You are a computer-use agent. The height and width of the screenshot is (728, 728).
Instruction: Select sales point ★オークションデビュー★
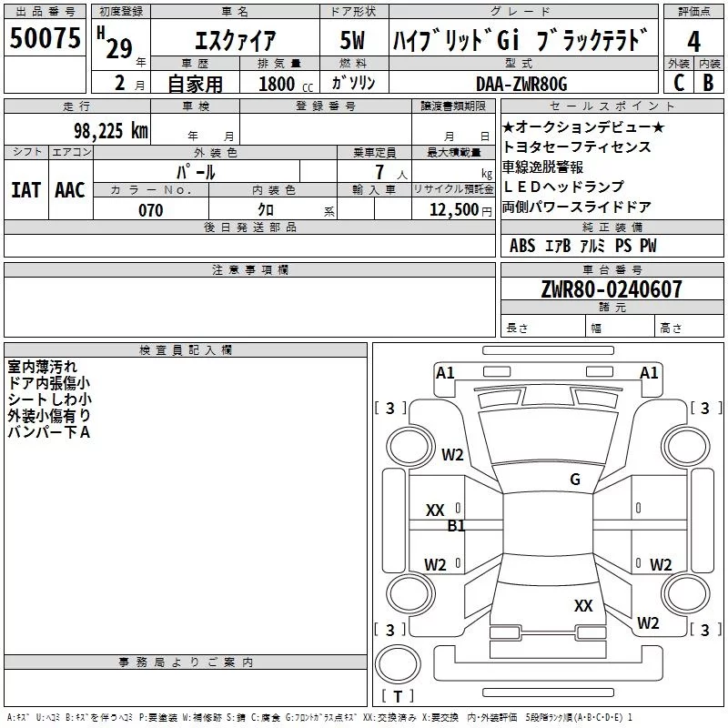[583, 126]
